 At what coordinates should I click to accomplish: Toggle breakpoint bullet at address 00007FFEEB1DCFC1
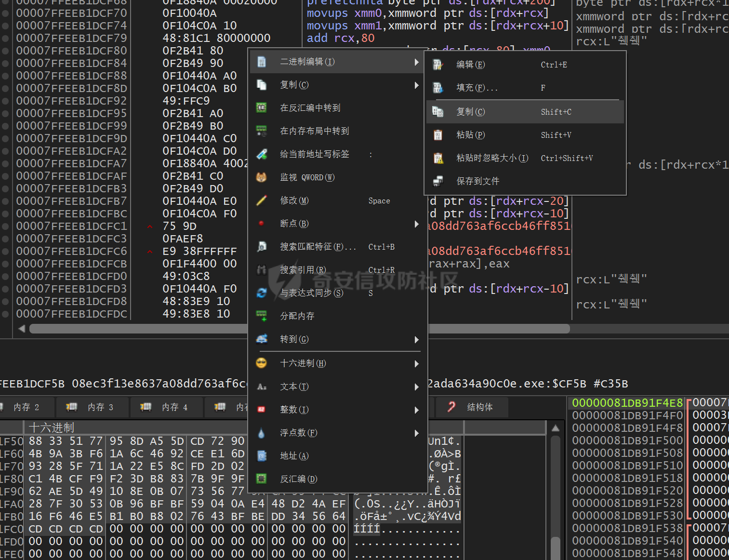click(x=5, y=226)
